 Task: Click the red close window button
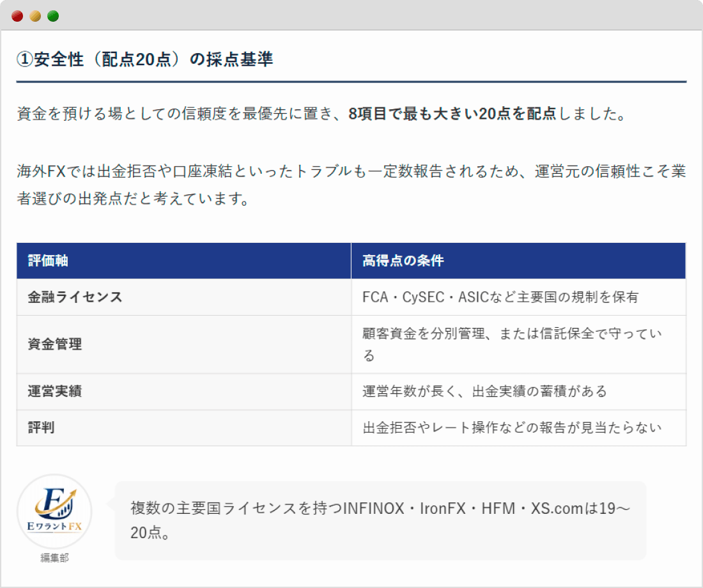click(x=17, y=16)
